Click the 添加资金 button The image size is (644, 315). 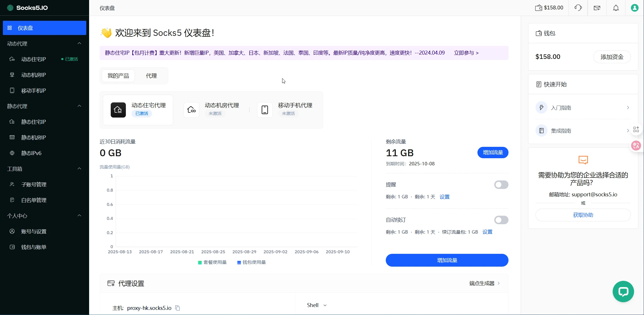click(x=612, y=57)
